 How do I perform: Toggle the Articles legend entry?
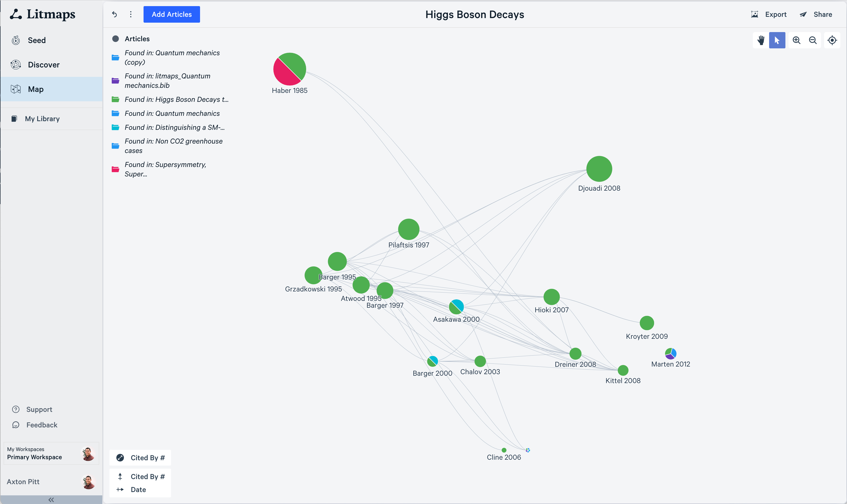click(x=131, y=39)
